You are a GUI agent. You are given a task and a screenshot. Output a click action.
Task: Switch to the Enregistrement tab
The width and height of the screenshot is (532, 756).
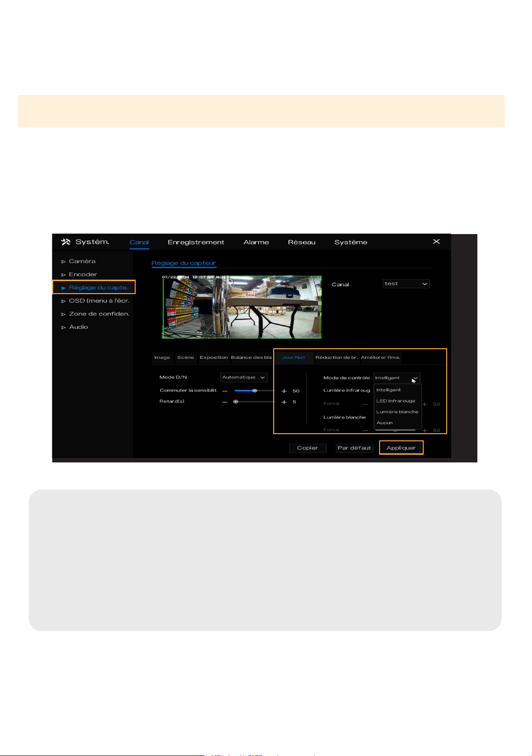pyautogui.click(x=196, y=242)
